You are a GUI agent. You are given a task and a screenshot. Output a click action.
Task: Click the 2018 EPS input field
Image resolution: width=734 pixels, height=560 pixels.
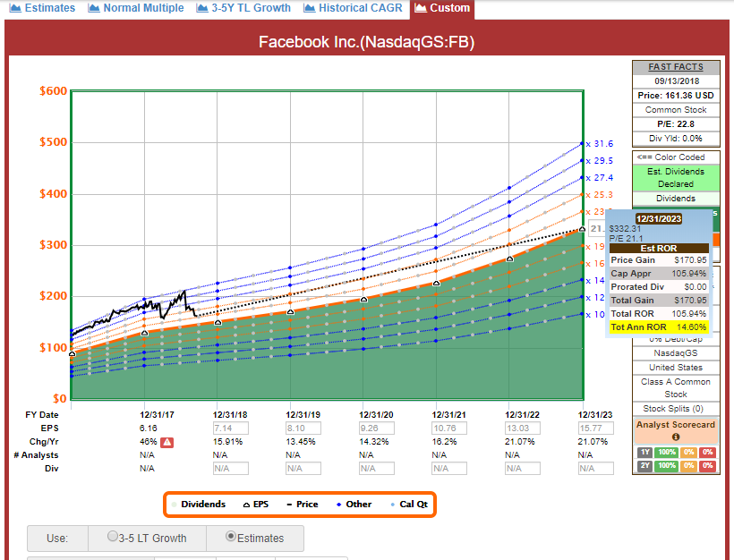coord(230,429)
